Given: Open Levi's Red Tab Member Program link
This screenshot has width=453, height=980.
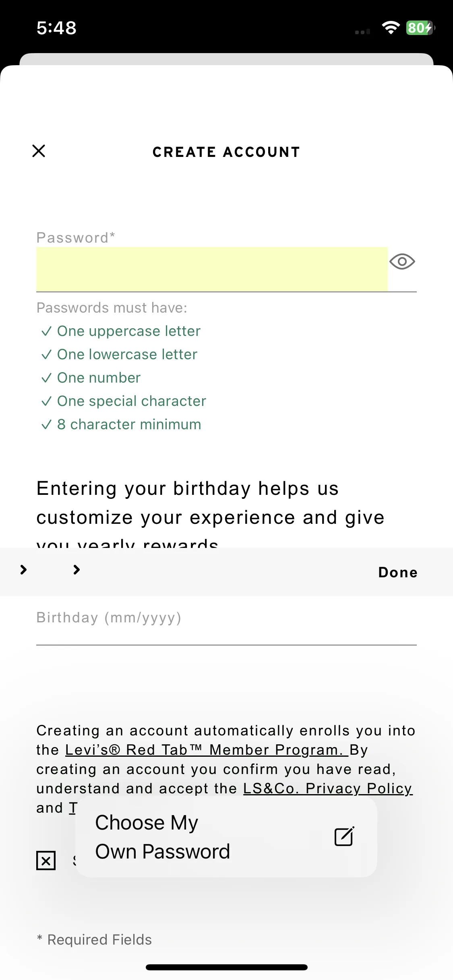Looking at the screenshot, I should [206, 749].
